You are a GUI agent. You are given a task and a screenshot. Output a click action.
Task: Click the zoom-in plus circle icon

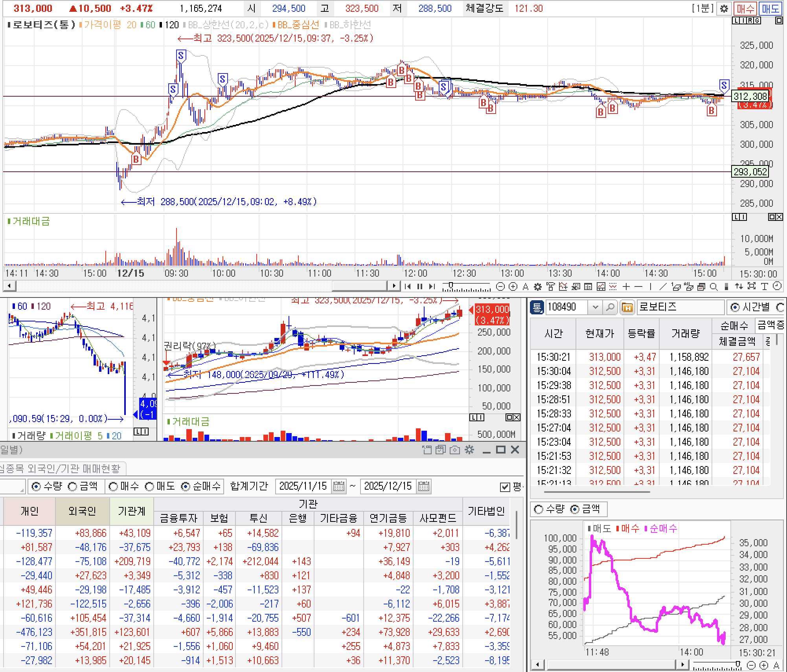coord(513,286)
